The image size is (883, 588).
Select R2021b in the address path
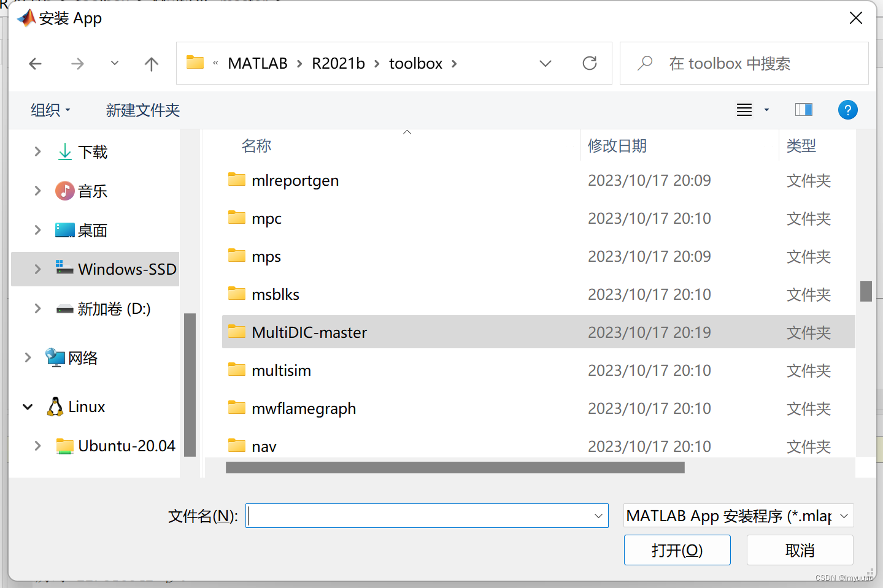[x=338, y=64]
